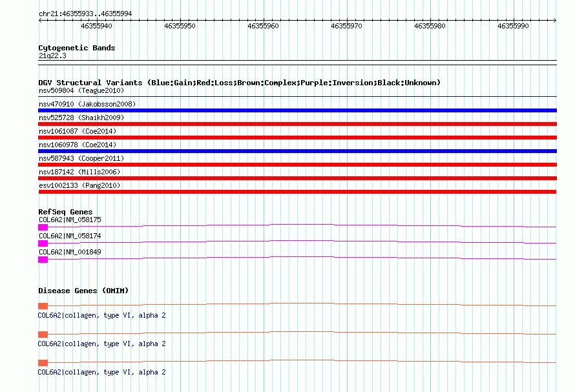Click the red loss bar for nsv1061087

tap(297, 138)
